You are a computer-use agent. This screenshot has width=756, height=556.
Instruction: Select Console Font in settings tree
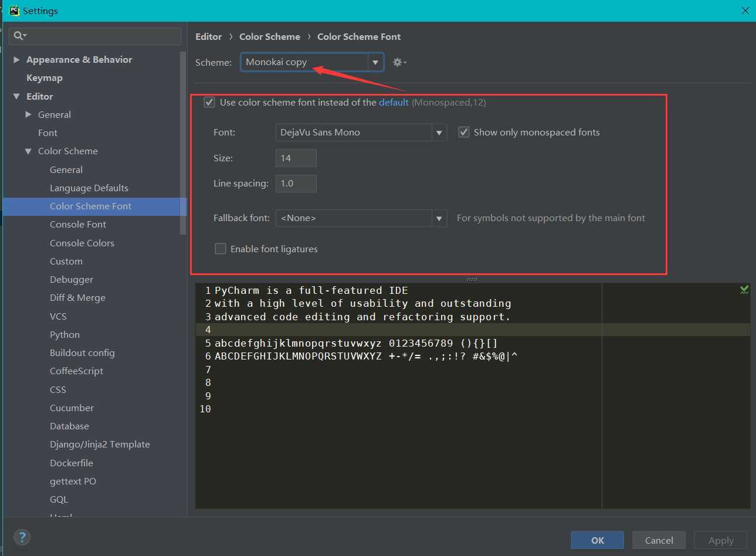tap(78, 225)
